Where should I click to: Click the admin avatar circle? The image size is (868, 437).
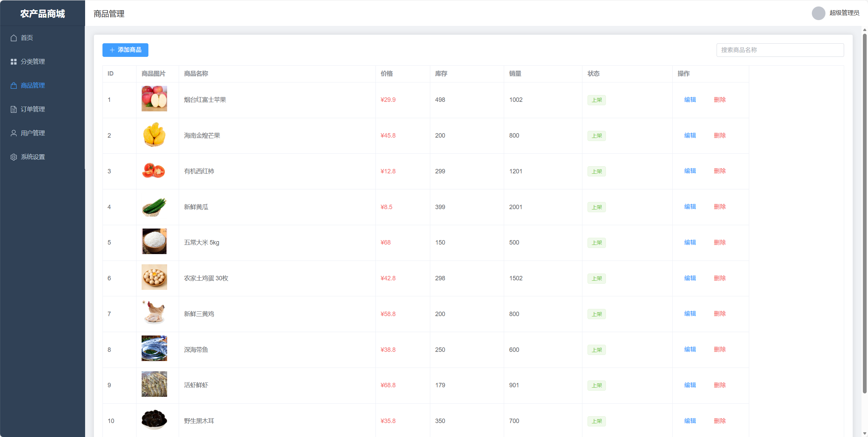coord(818,13)
